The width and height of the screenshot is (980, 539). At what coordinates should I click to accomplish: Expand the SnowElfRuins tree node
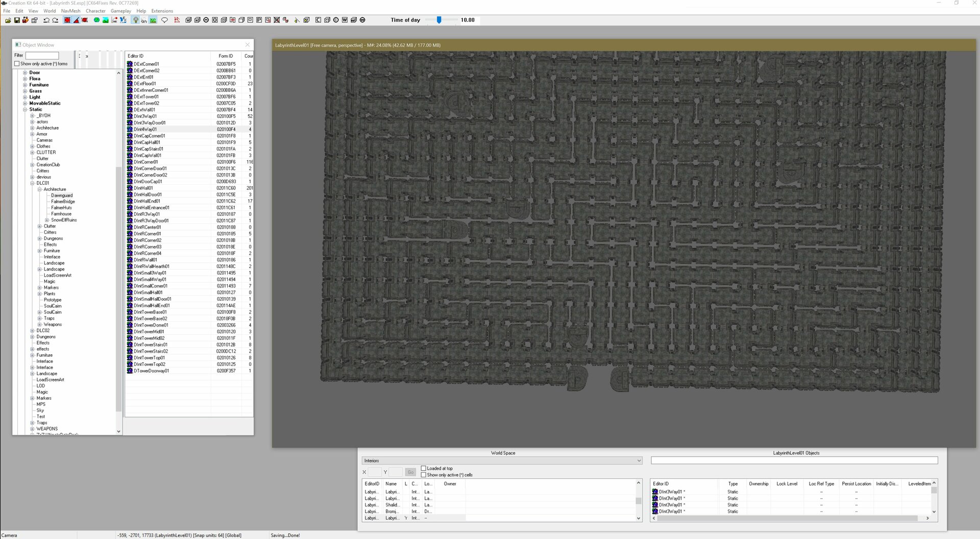click(47, 220)
